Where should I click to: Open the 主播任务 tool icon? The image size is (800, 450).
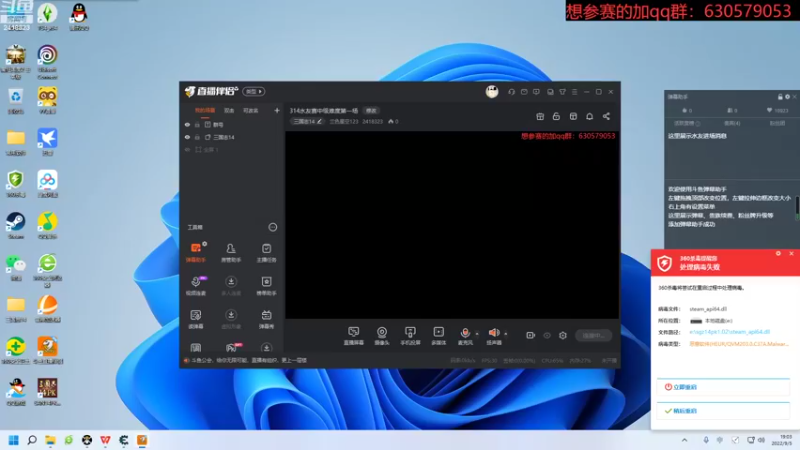pyautogui.click(x=266, y=252)
